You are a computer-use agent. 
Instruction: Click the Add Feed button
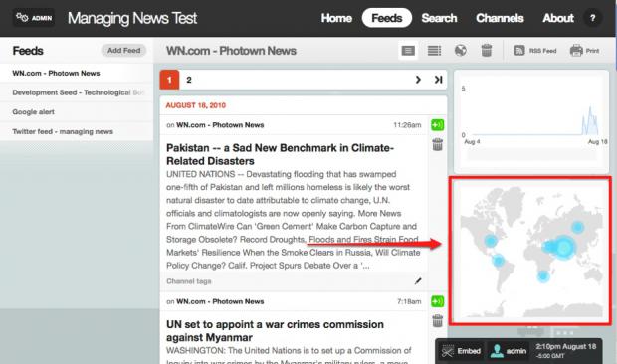point(124,51)
